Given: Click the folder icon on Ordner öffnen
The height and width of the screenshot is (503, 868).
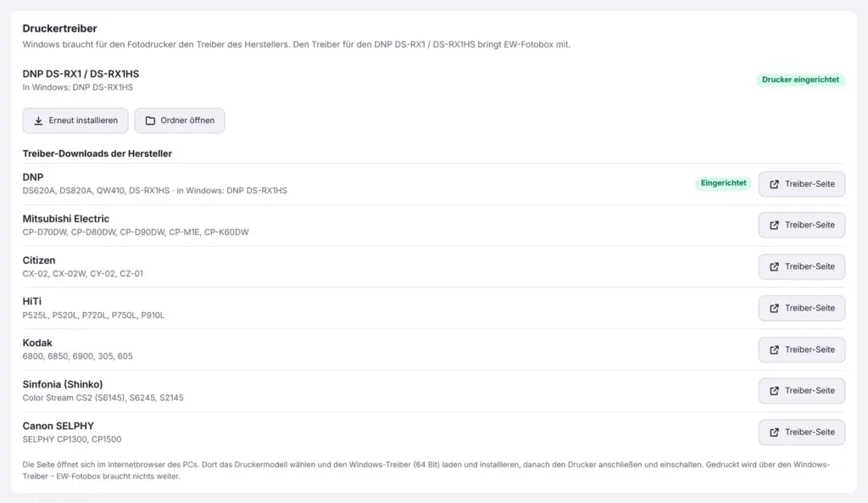Looking at the screenshot, I should [x=150, y=120].
